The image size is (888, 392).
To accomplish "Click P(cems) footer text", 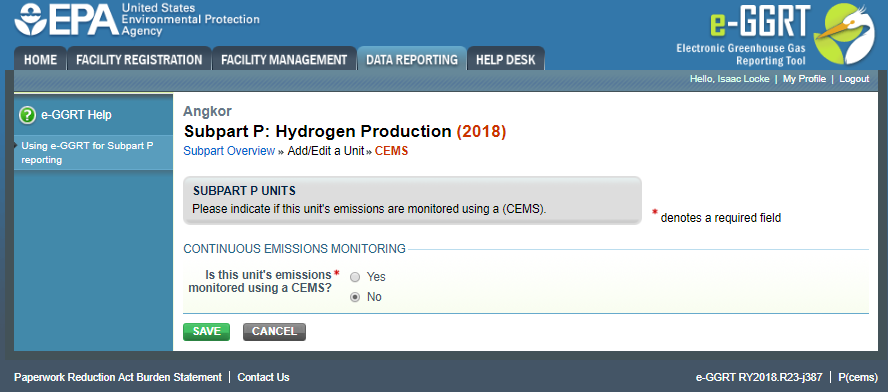I will point(858,377).
